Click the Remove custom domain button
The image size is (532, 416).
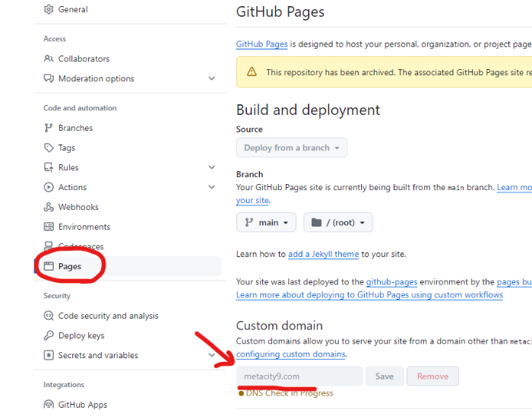tap(432, 376)
